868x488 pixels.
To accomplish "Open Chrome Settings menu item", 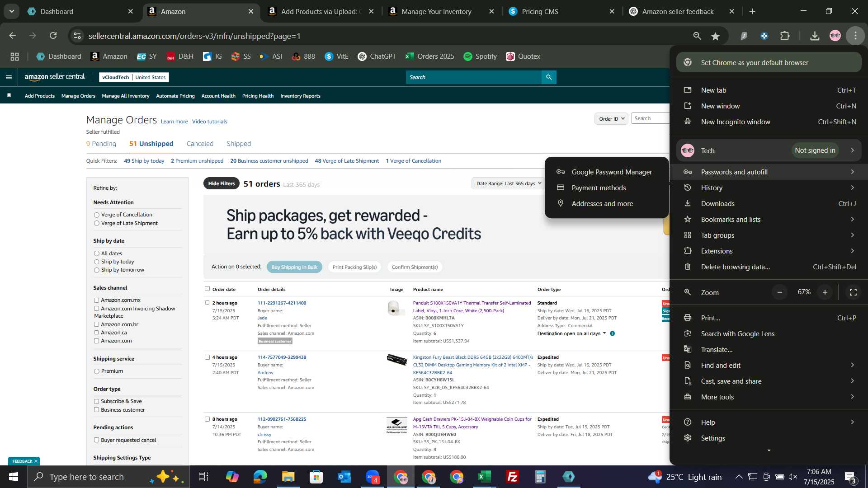I will [x=769, y=438].
